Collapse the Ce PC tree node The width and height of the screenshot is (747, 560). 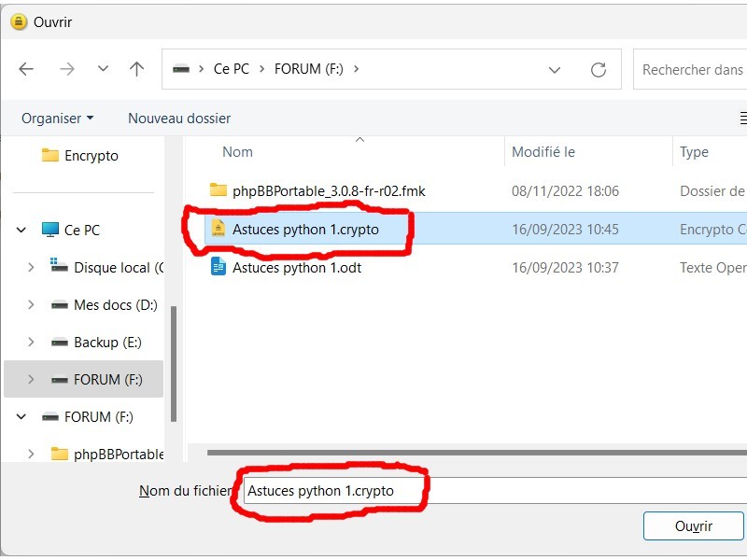click(x=21, y=231)
